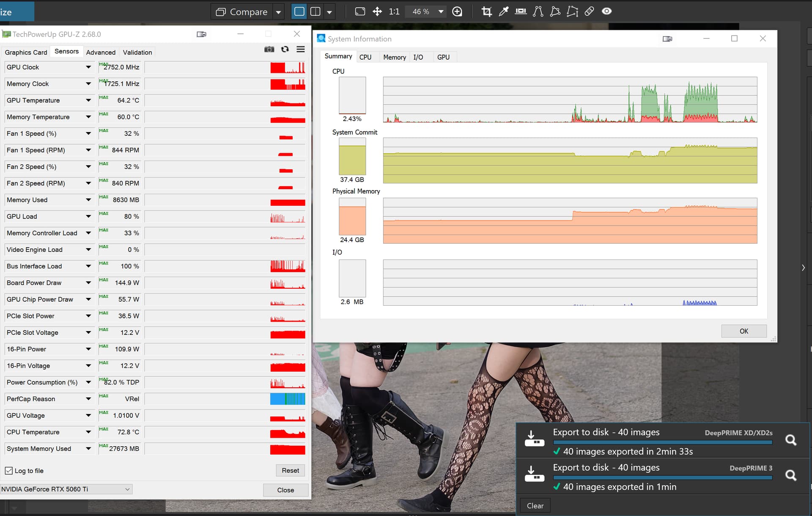Viewport: 812px width, 516px height.
Task: Uncheck the Log to file checkbox
Action: (9, 471)
